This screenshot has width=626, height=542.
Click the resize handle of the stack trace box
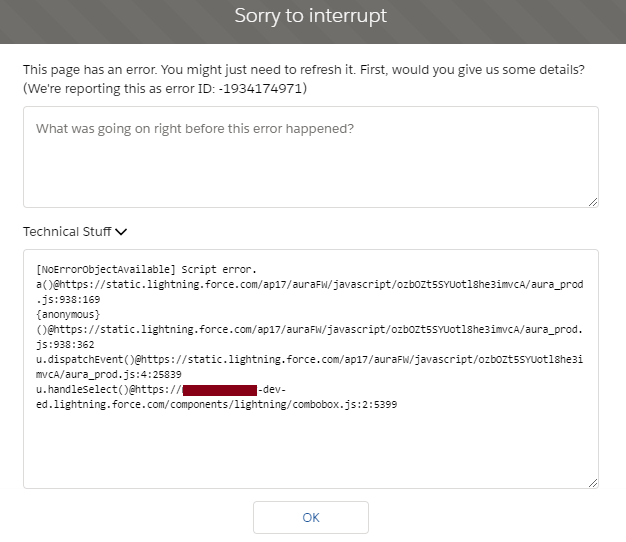593,483
